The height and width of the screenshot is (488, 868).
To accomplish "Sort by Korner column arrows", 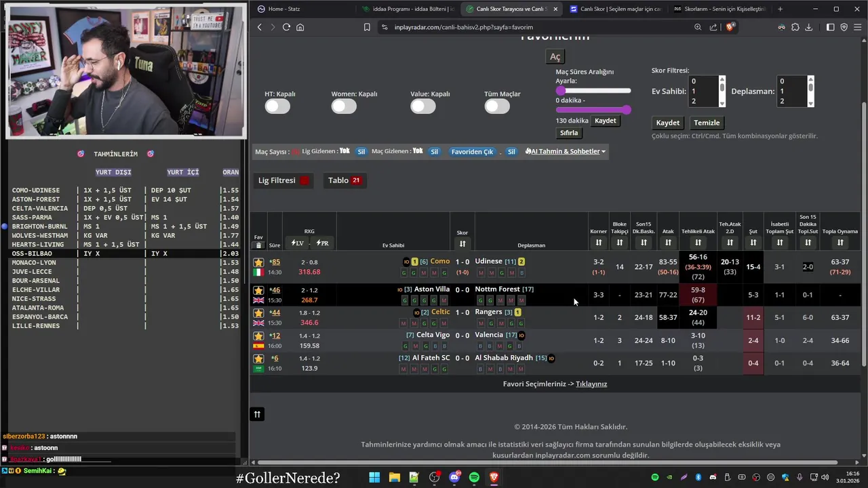I will click(x=599, y=243).
